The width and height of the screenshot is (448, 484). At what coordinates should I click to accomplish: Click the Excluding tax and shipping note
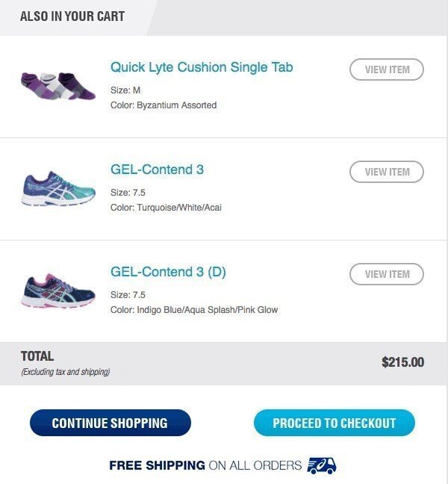pyautogui.click(x=65, y=372)
